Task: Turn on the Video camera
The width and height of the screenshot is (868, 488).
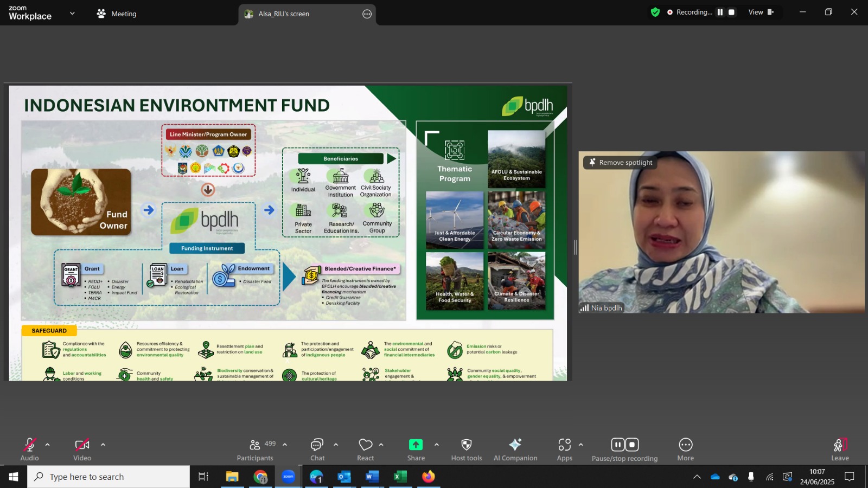Action: [x=82, y=450]
